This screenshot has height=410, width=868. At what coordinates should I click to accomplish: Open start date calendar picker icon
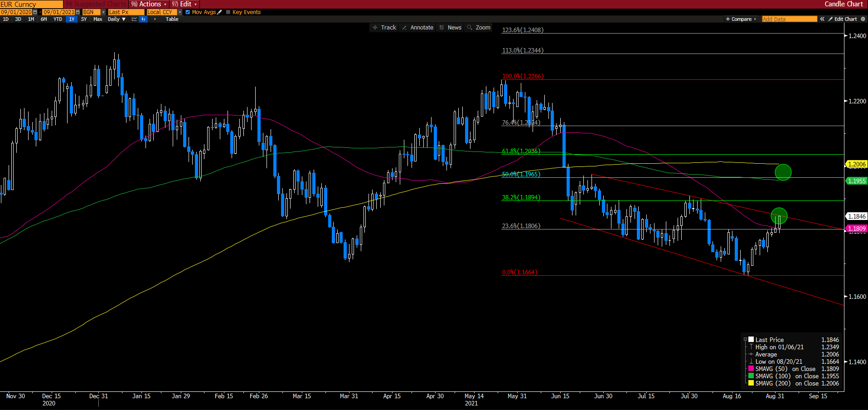pos(35,12)
